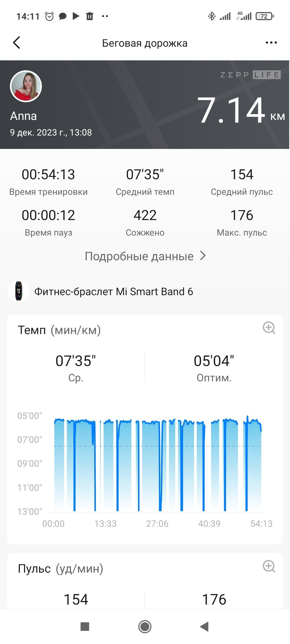Tap the Zepp Life logo
Viewport: 290px width, 644px height.
(x=250, y=75)
